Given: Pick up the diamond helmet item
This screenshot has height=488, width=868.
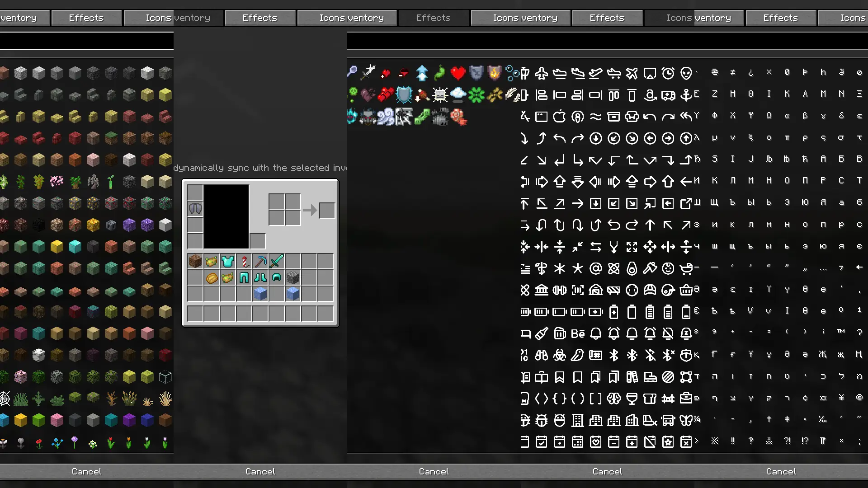Looking at the screenshot, I should pos(277,277).
